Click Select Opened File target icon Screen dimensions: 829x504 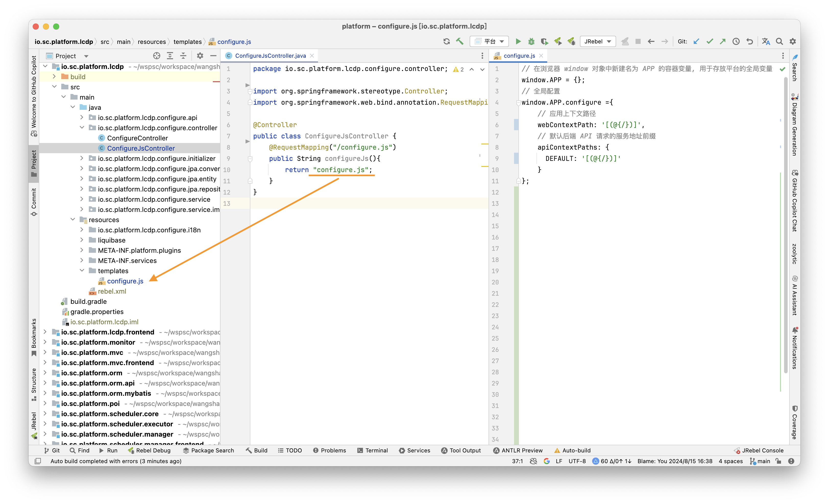click(156, 56)
